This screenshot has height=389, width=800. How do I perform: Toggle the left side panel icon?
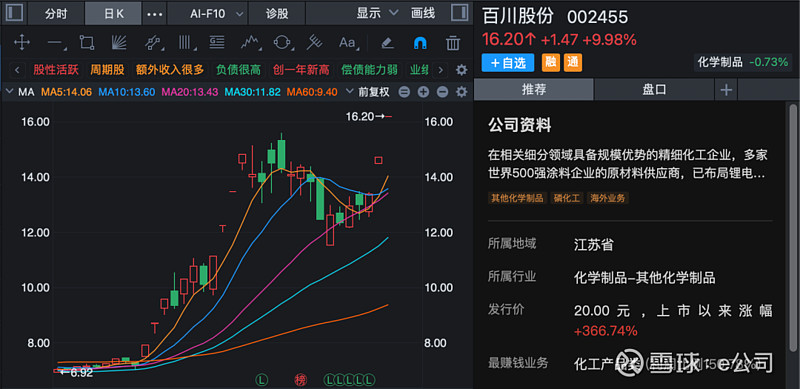pos(14,13)
